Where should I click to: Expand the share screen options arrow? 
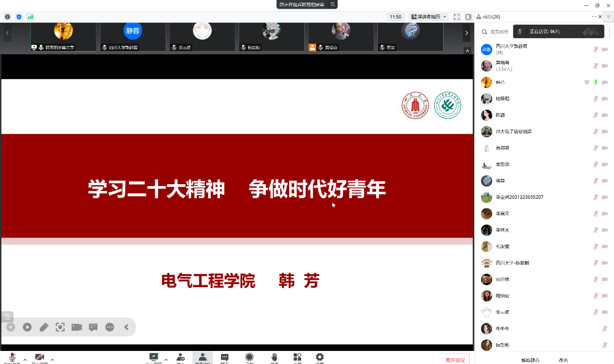166,360
